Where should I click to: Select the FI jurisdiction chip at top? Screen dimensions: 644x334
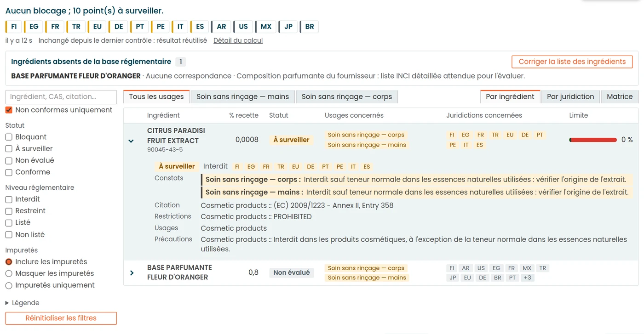coord(13,27)
